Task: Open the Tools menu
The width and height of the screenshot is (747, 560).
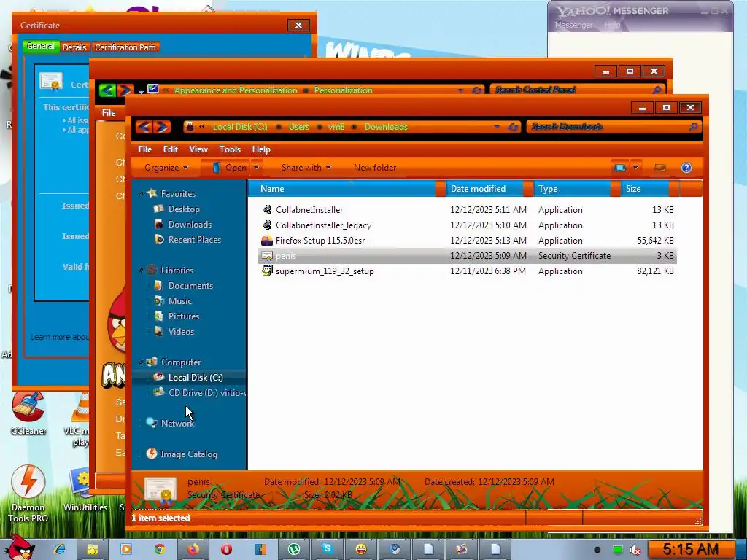Action: tap(230, 149)
